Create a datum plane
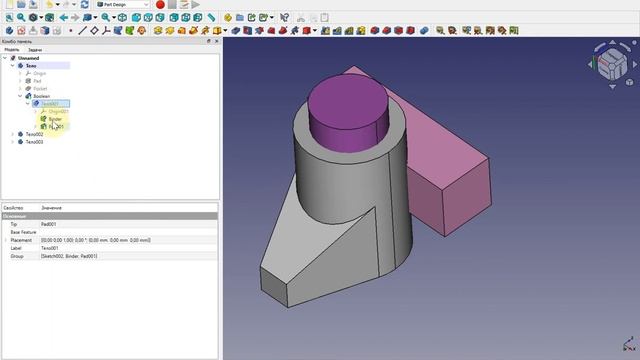The height and width of the screenshot is (360, 640). click(x=94, y=31)
